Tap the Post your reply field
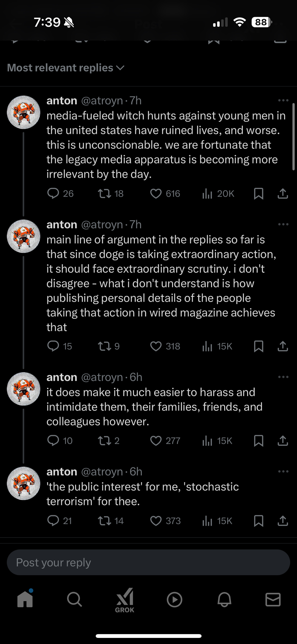The image size is (297, 644). pyautogui.click(x=148, y=563)
